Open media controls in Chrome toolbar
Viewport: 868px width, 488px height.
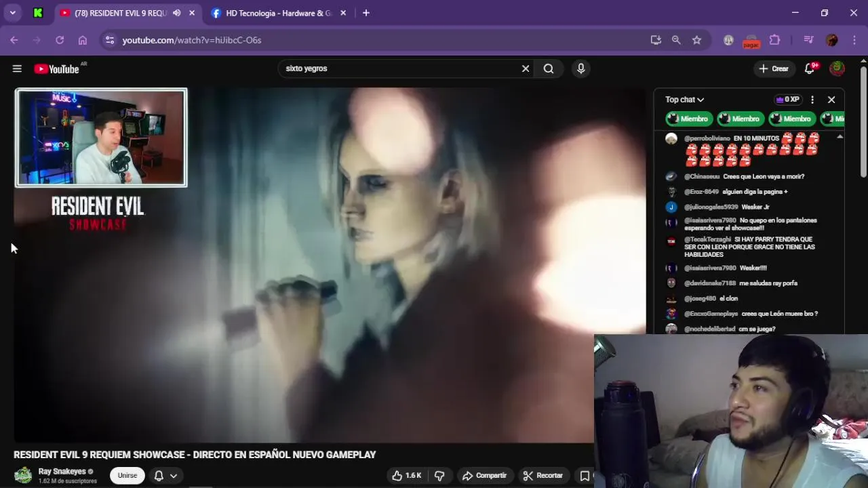(x=808, y=40)
